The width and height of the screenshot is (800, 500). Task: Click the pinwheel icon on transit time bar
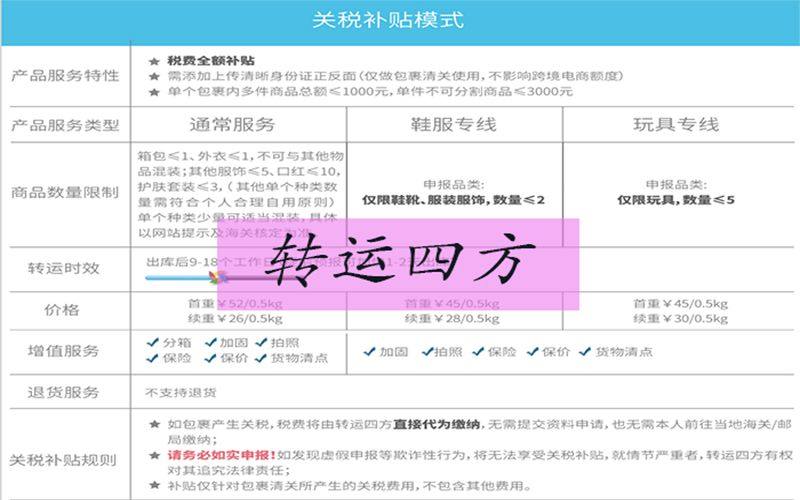point(218,278)
